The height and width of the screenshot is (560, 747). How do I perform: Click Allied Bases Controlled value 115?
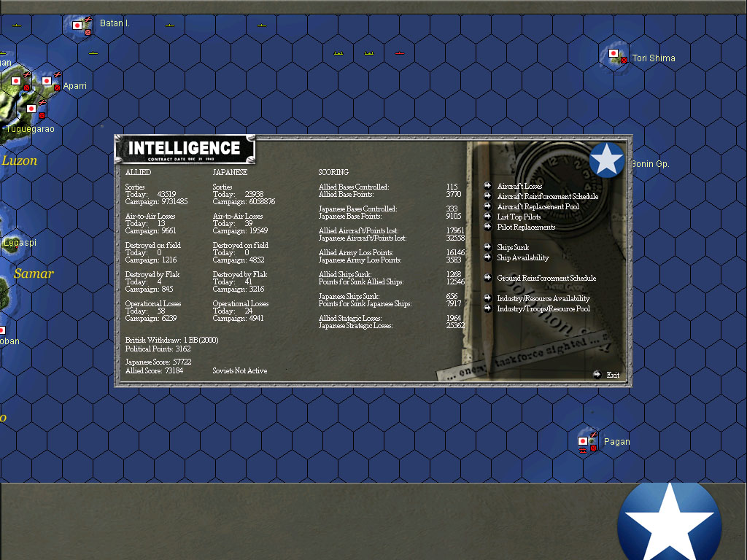(452, 187)
